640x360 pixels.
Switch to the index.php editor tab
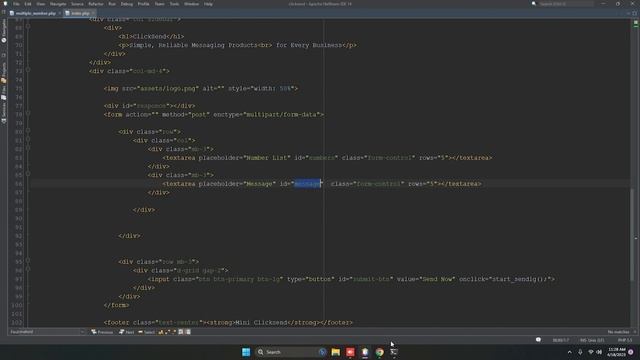(80, 13)
